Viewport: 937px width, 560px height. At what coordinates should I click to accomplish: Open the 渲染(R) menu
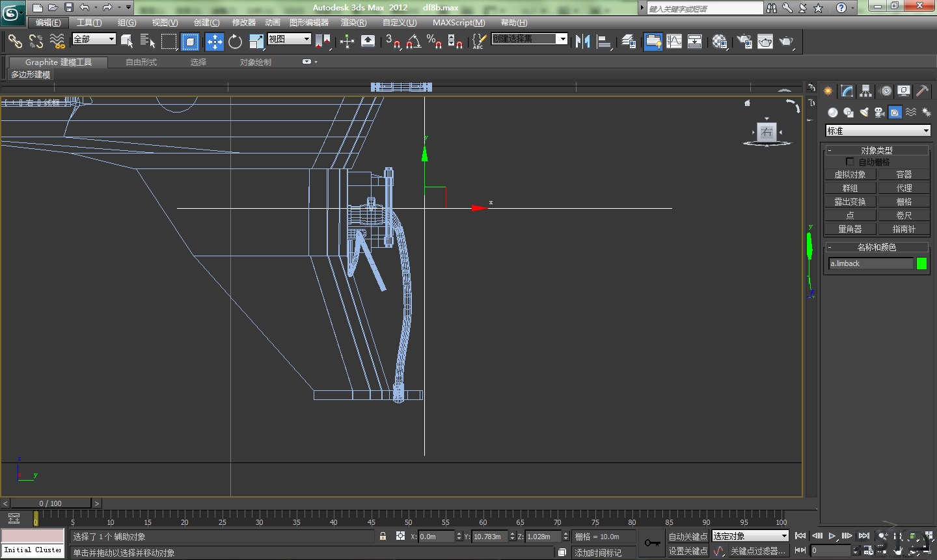tap(353, 23)
